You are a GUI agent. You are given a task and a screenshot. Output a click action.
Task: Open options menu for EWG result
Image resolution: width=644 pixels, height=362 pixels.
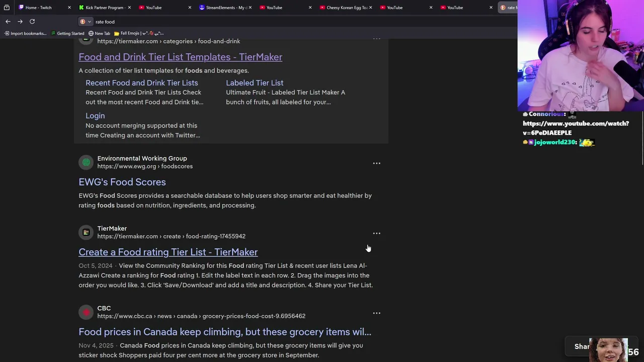(376, 163)
